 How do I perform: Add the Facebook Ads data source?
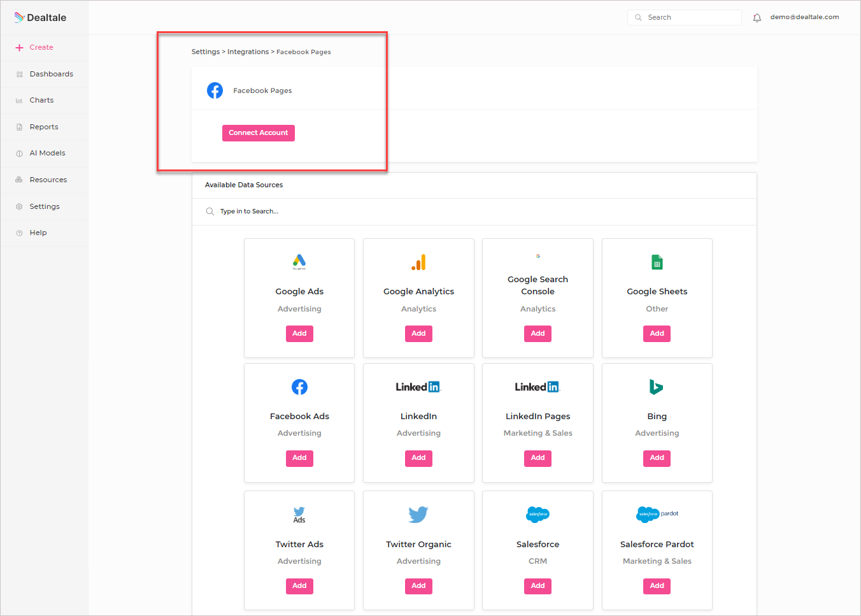click(x=299, y=458)
